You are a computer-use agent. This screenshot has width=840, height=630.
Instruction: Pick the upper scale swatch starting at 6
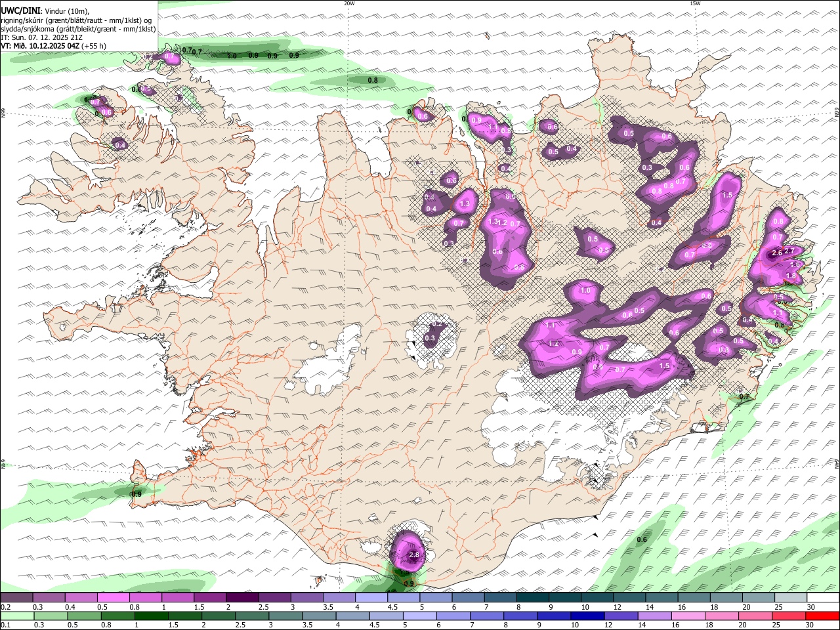[x=467, y=598]
